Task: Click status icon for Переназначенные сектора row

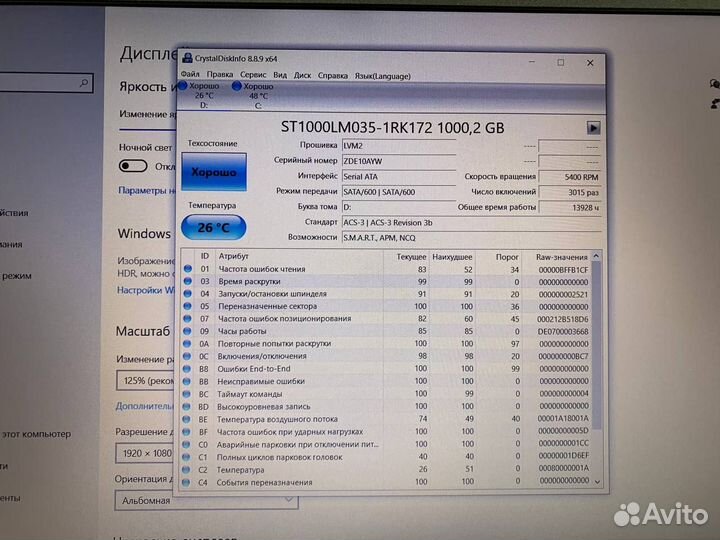Action: [x=187, y=306]
